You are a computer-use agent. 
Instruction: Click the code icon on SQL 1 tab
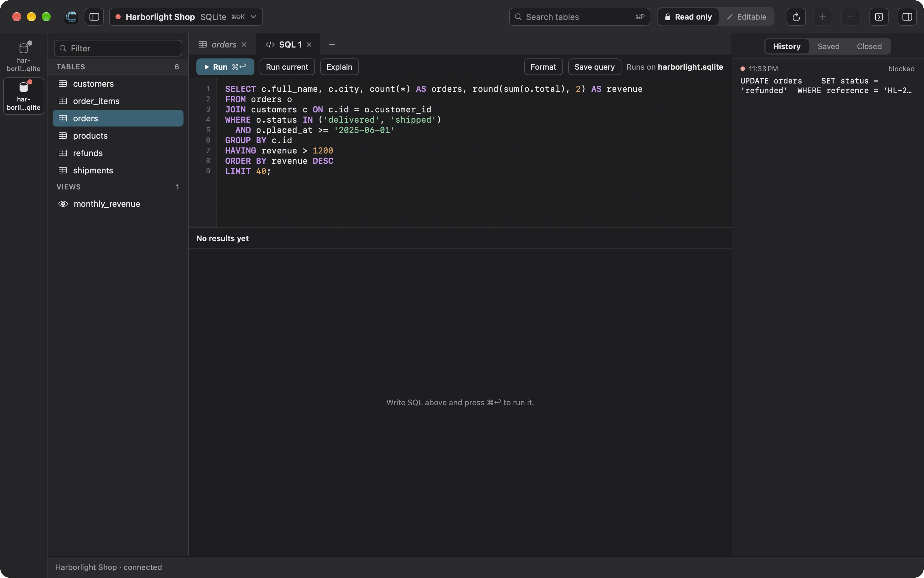(270, 44)
